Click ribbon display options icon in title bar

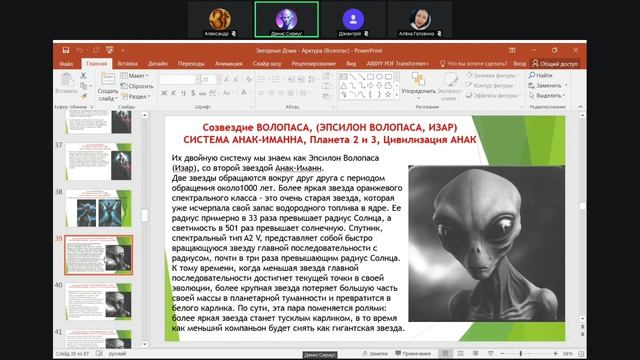point(512,50)
